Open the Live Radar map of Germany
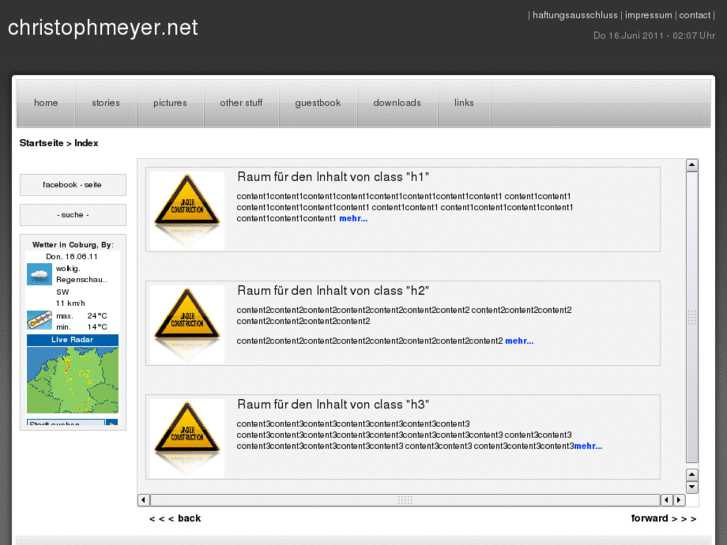The height and width of the screenshot is (545, 727). [x=72, y=380]
